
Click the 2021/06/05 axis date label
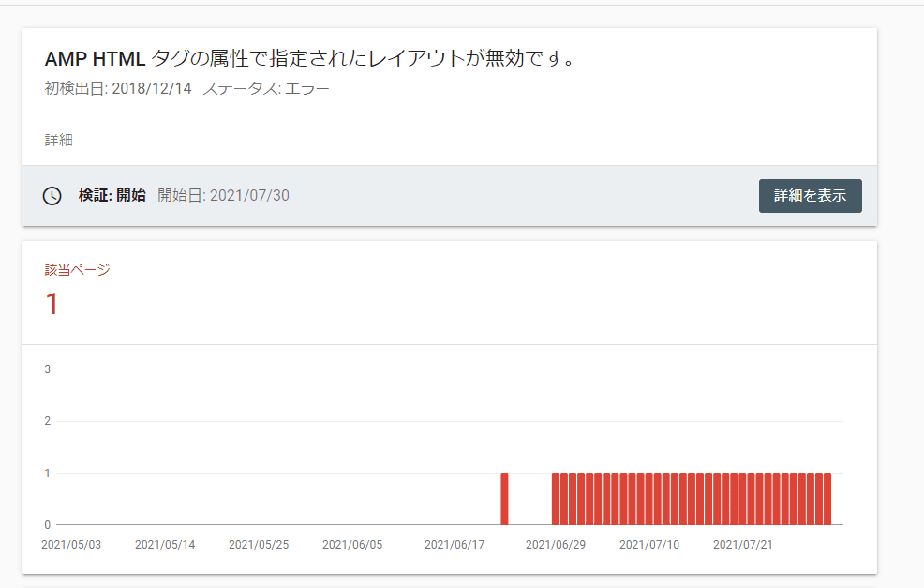click(x=352, y=545)
